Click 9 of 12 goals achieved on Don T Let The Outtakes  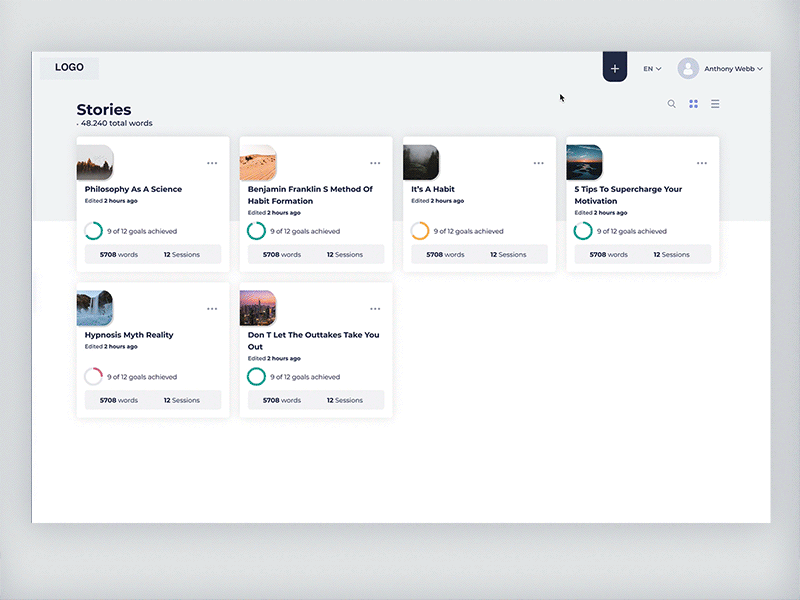pos(304,377)
